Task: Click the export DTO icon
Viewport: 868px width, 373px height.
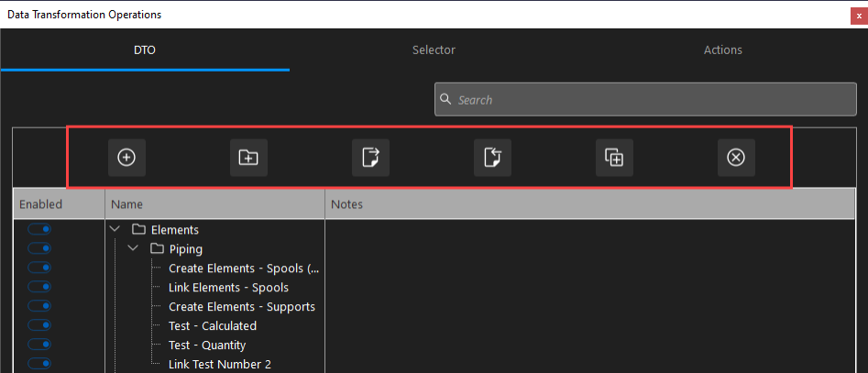Action: [370, 158]
